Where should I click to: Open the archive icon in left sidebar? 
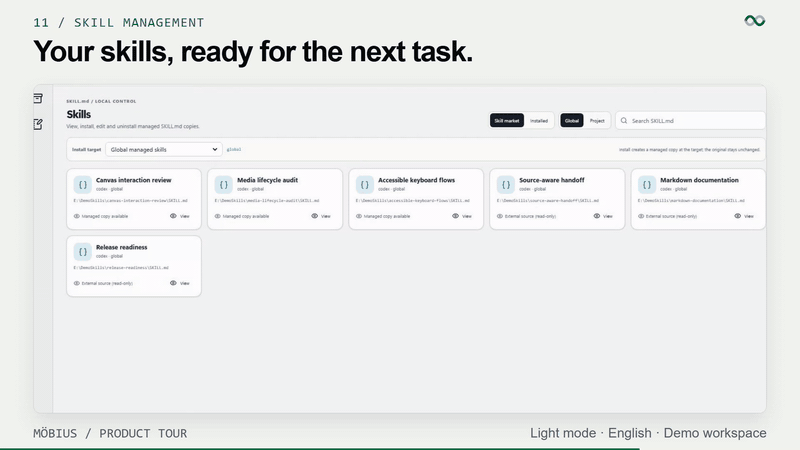pyautogui.click(x=38, y=98)
